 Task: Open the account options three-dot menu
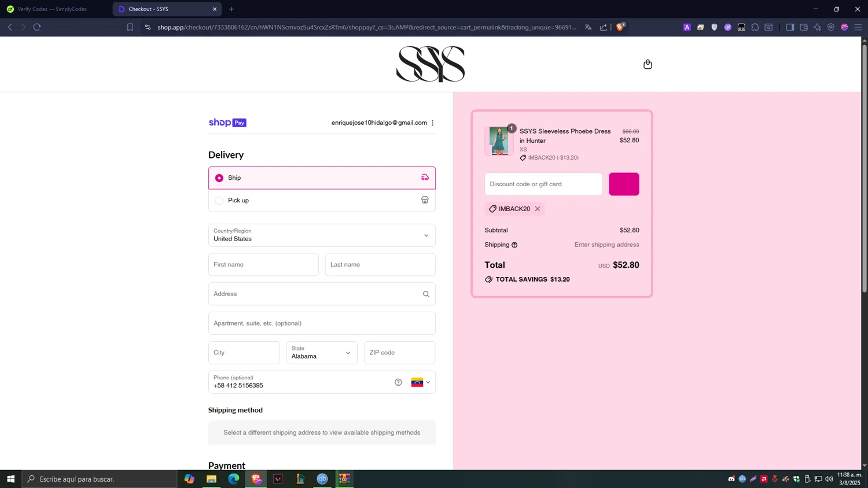[433, 123]
